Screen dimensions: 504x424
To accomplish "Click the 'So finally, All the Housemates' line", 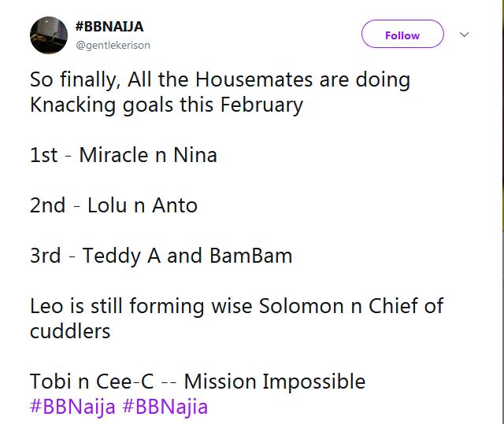I will [x=220, y=79].
